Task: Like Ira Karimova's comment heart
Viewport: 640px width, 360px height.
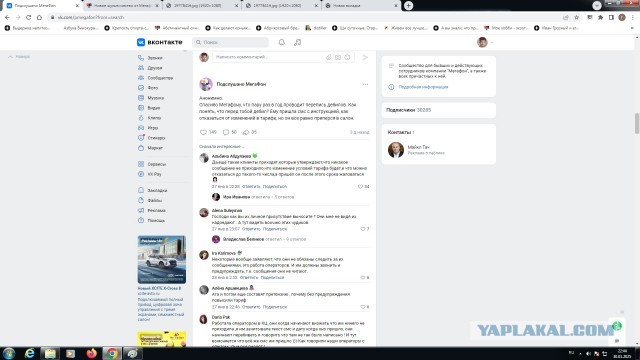Action: click(x=364, y=278)
